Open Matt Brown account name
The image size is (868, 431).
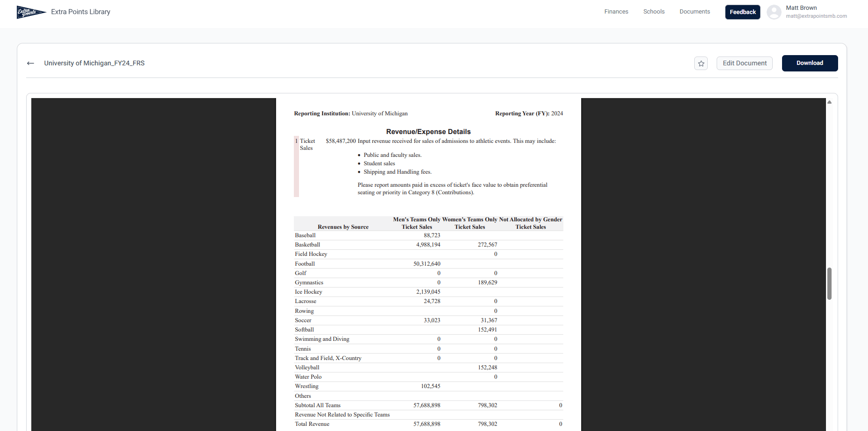click(x=801, y=8)
